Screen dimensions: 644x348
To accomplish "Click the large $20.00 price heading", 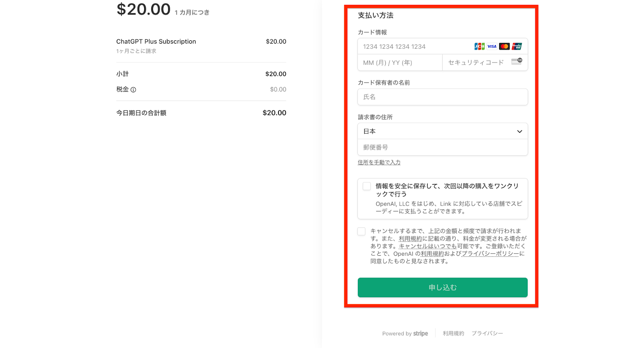I will pyautogui.click(x=144, y=9).
